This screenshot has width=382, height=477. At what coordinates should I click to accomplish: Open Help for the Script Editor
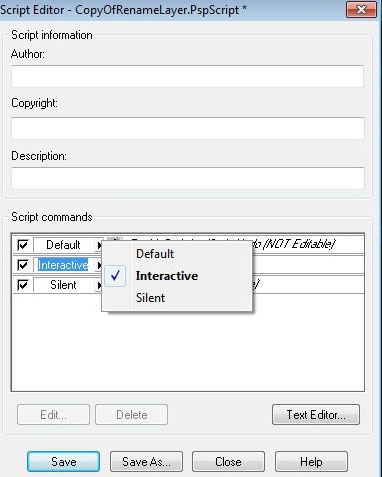click(x=311, y=462)
